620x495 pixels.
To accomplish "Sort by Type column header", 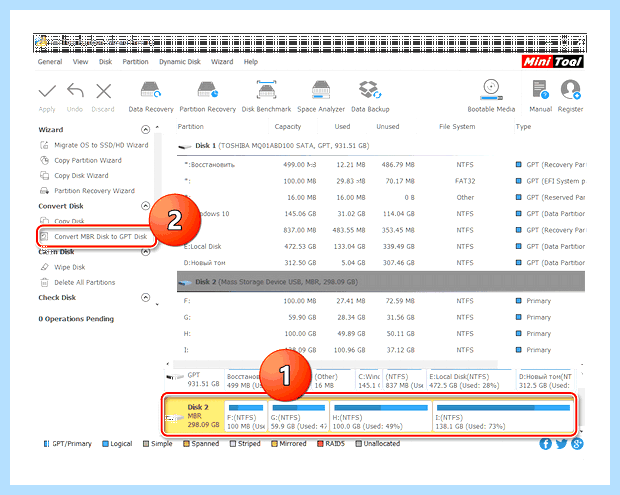I will point(523,127).
